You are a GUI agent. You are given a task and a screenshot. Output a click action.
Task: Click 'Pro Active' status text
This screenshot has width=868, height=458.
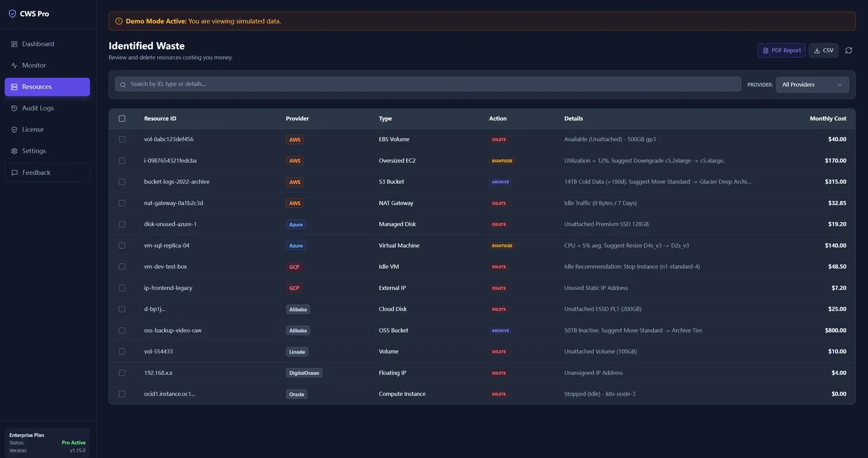click(74, 443)
